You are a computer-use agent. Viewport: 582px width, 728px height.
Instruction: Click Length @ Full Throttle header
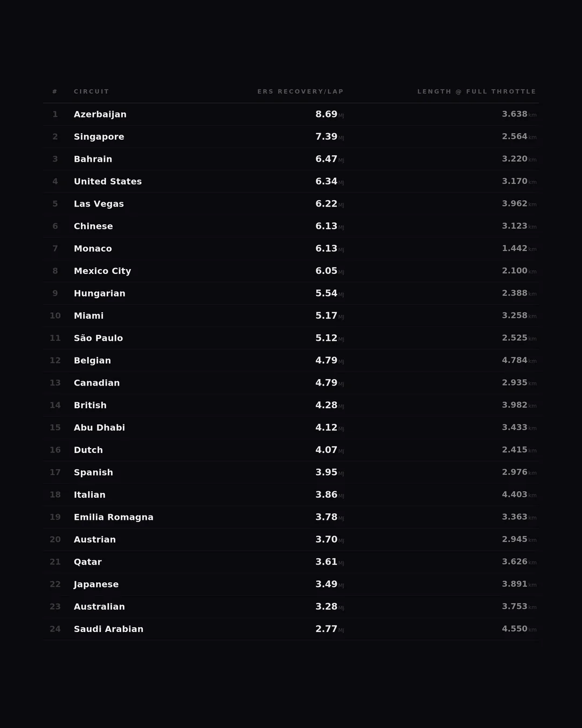point(476,92)
